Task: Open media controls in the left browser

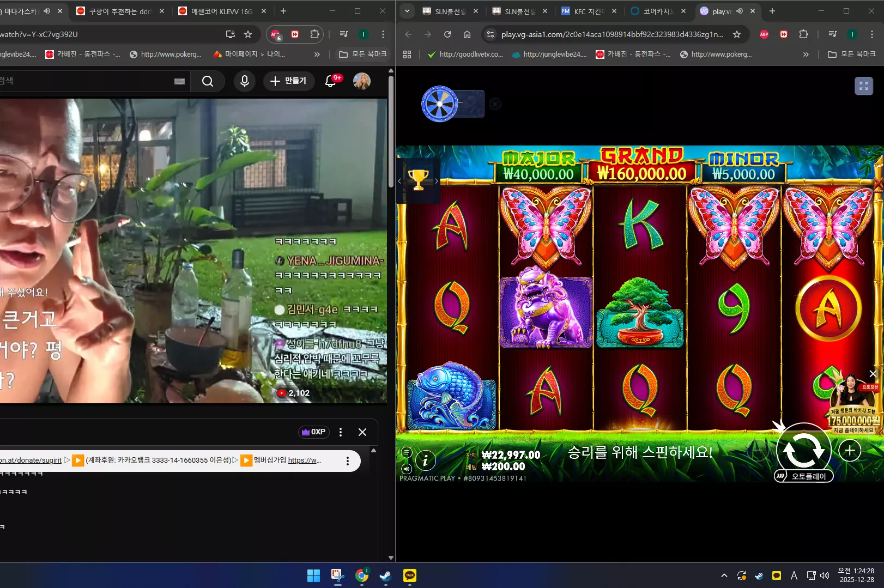Action: pyautogui.click(x=344, y=34)
